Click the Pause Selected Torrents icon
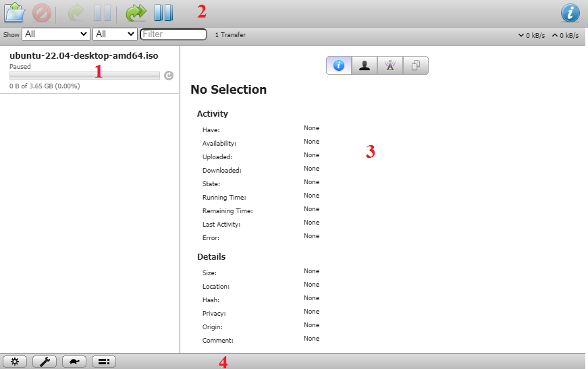The image size is (588, 369). (x=102, y=13)
